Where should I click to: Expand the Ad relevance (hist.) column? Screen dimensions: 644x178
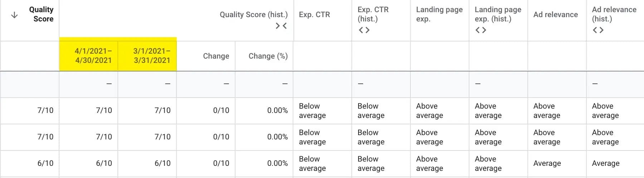pyautogui.click(x=598, y=30)
